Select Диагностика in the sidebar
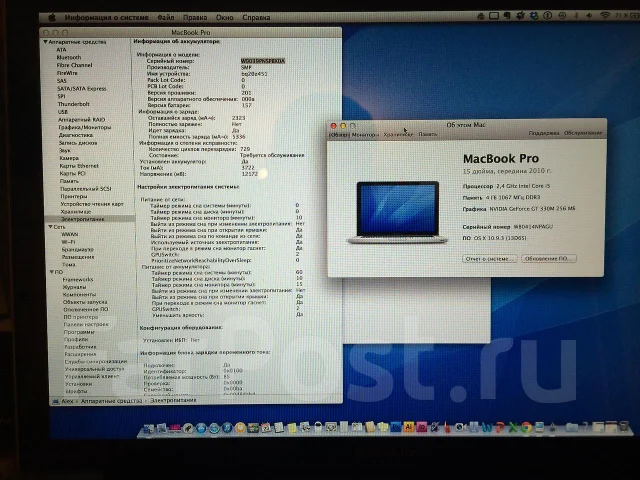640x480 pixels. [x=76, y=135]
